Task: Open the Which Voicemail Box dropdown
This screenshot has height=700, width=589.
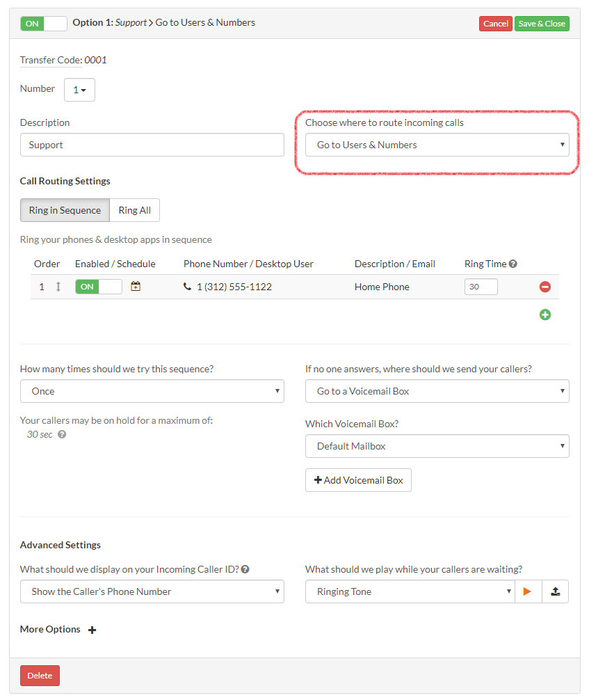Action: tap(437, 445)
